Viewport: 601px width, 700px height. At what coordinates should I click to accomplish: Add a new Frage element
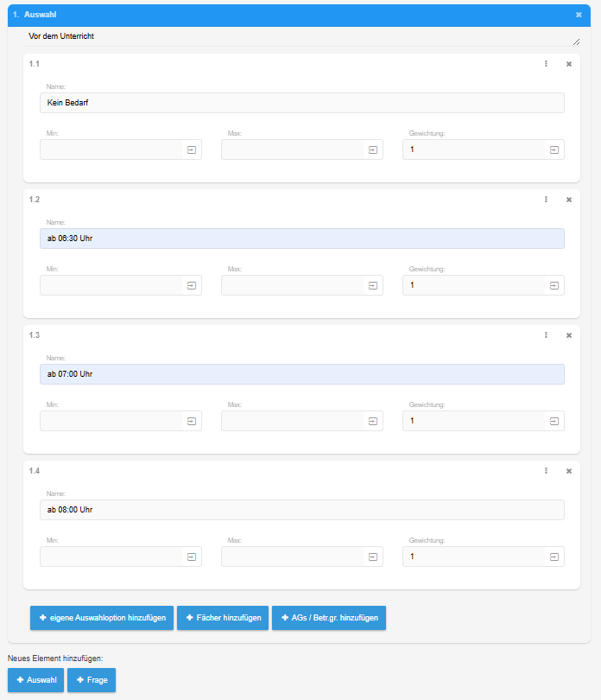click(x=92, y=680)
